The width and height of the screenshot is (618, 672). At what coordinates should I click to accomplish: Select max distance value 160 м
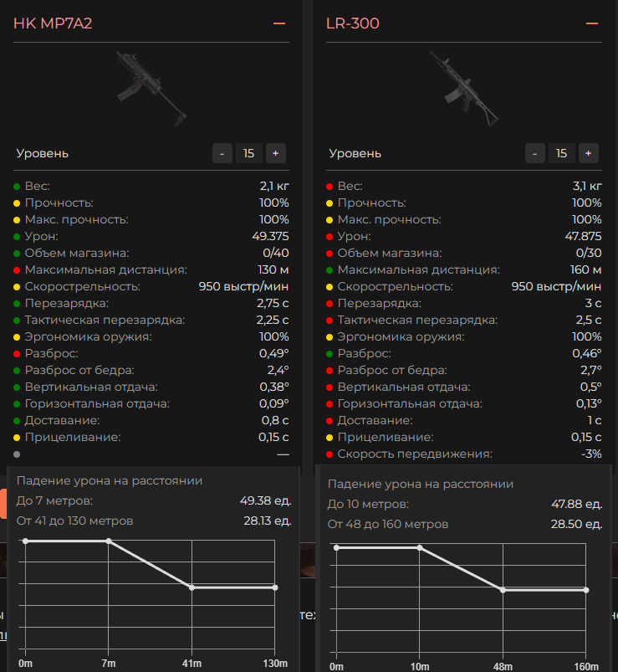pyautogui.click(x=586, y=269)
